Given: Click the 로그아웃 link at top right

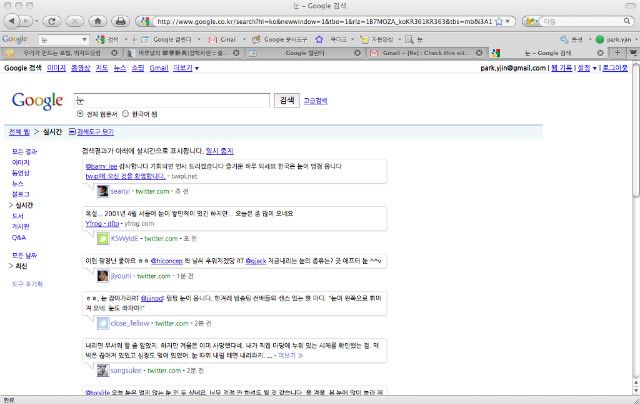Looking at the screenshot, I should 615,68.
